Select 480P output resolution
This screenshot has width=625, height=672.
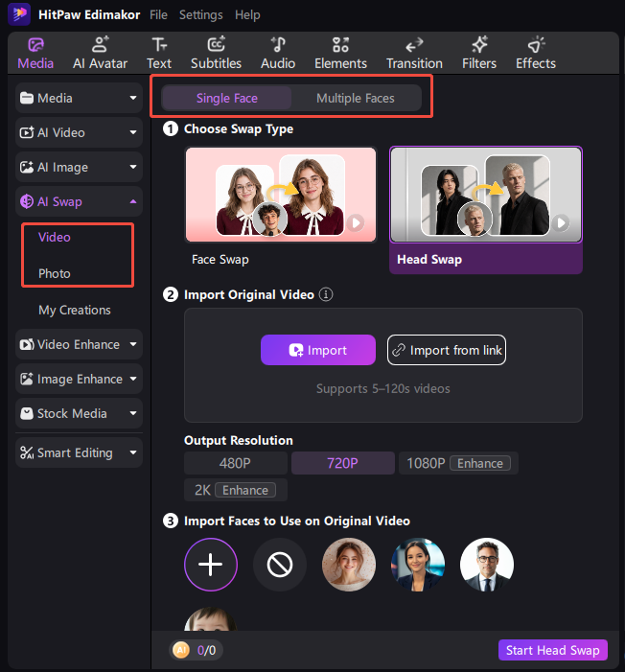pos(236,463)
